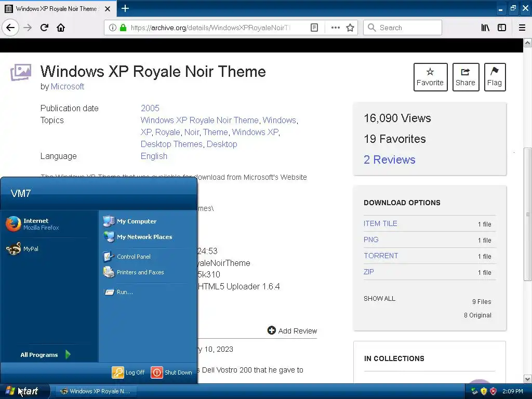532x399 pixels.
Task: Click the Firefox Search box
Action: pyautogui.click(x=403, y=28)
